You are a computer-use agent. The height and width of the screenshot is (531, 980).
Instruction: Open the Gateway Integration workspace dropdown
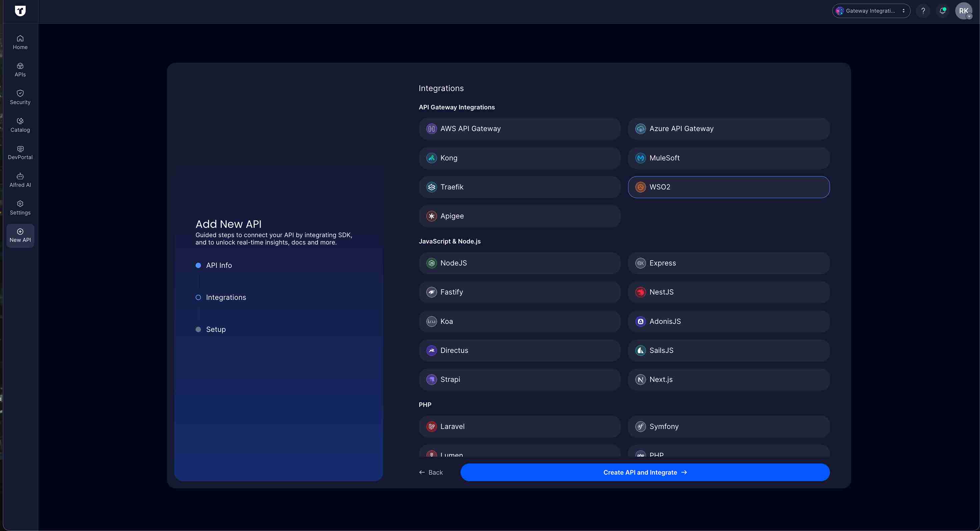871,11
